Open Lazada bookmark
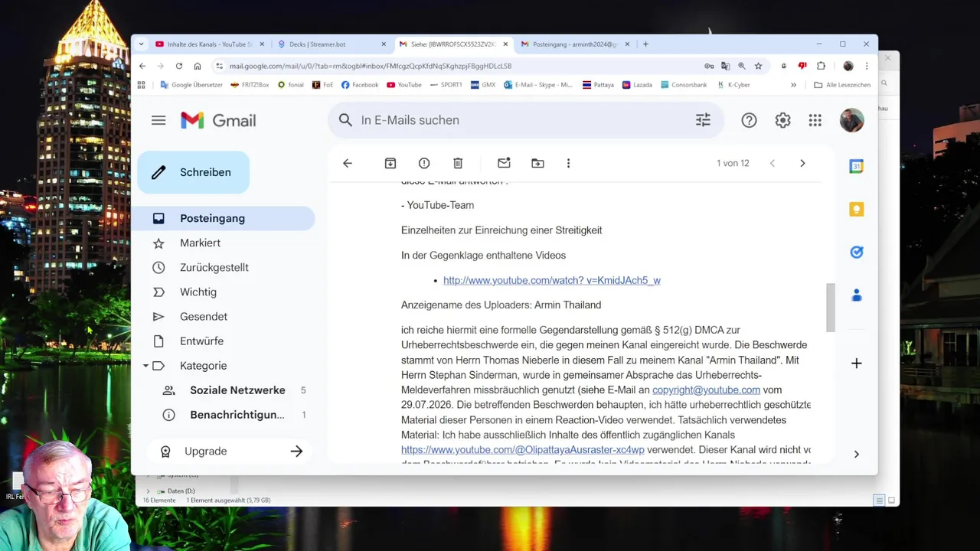The height and width of the screenshot is (551, 980). pos(637,85)
